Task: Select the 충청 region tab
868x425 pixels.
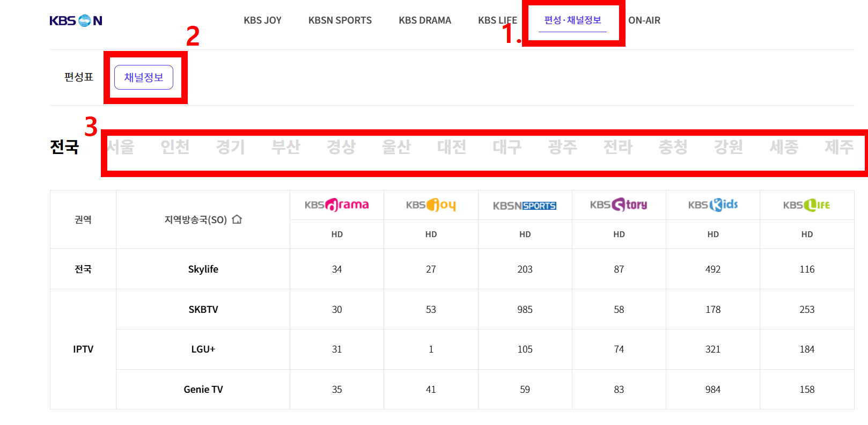Action: pos(673,146)
